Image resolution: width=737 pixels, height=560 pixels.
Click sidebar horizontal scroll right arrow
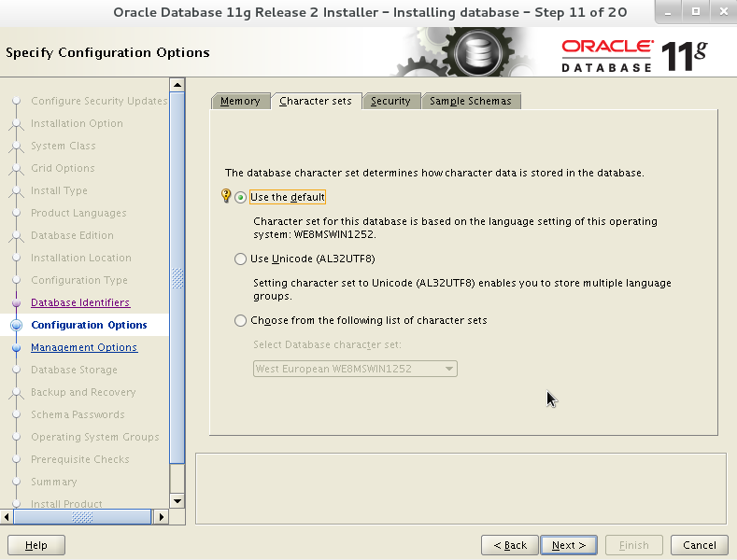coord(162,517)
